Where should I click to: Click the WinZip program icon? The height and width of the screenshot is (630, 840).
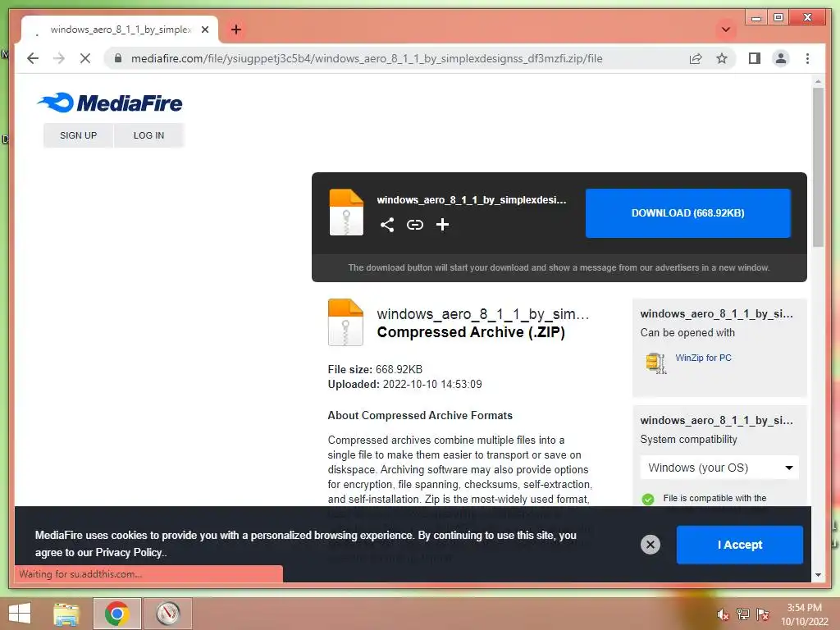point(655,363)
